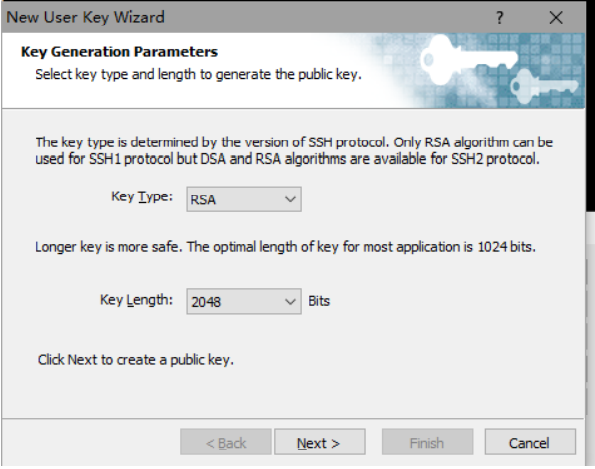
Task: Click the New User Key Wizard title bar
Action: click(x=247, y=17)
